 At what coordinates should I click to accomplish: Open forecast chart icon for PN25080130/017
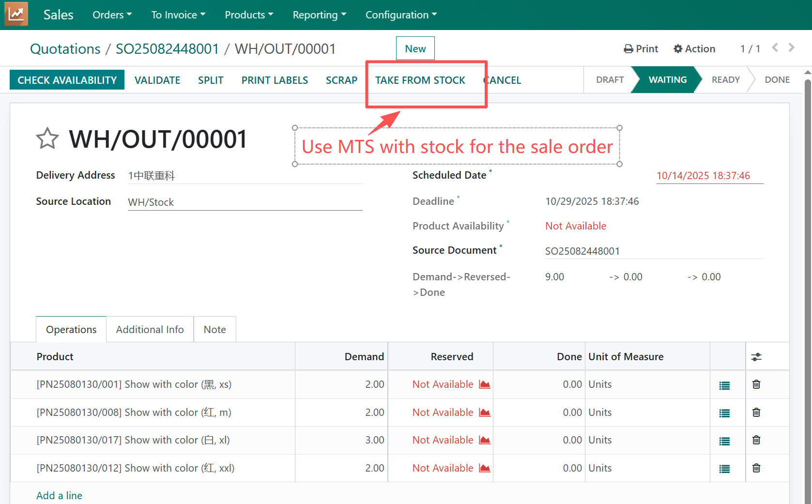[484, 440]
